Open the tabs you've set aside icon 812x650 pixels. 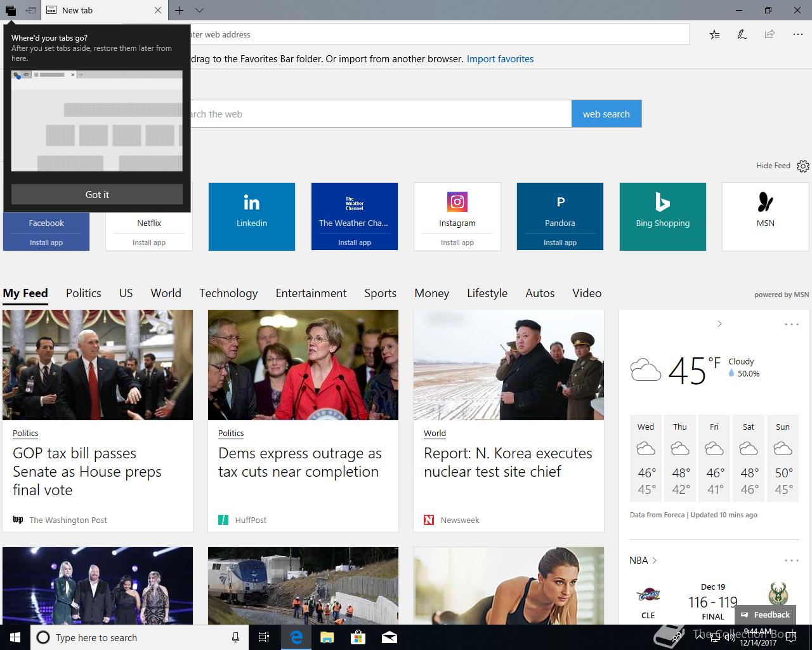(11, 10)
